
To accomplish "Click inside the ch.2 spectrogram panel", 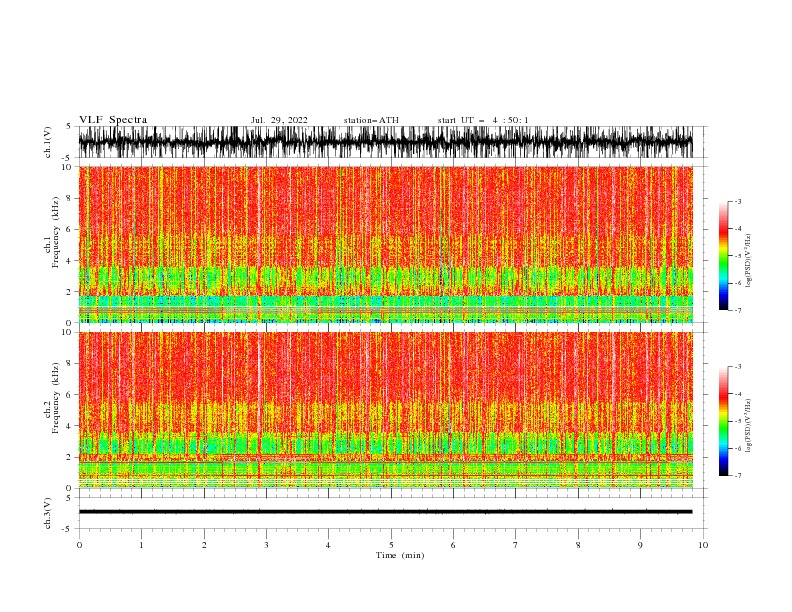I will coord(386,410).
